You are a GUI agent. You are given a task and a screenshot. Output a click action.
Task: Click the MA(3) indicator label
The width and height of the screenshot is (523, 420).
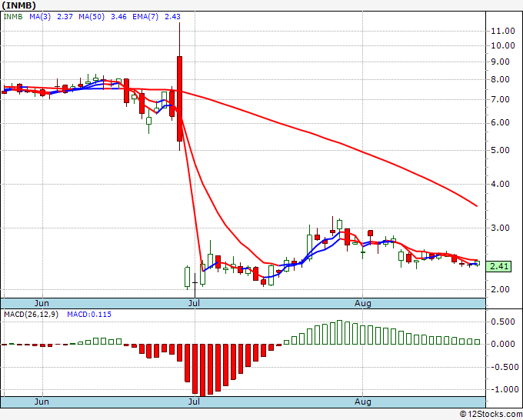point(40,16)
